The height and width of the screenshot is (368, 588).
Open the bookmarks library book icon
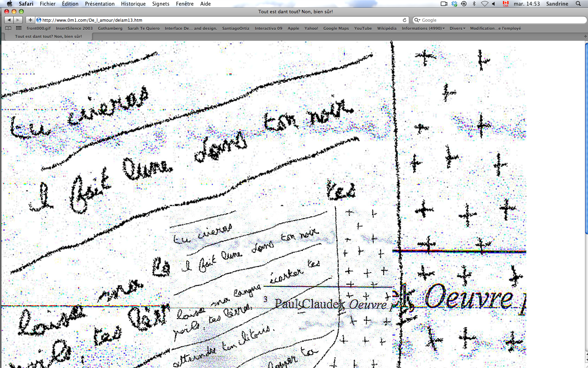click(x=8, y=28)
